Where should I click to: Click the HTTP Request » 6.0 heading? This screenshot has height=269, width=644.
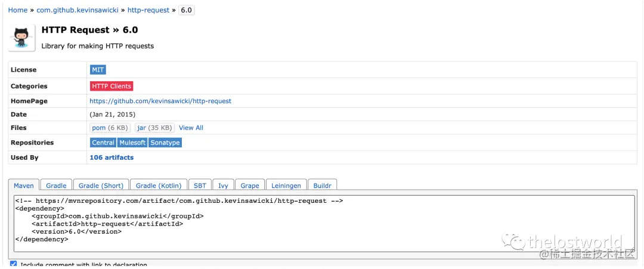coord(89,30)
